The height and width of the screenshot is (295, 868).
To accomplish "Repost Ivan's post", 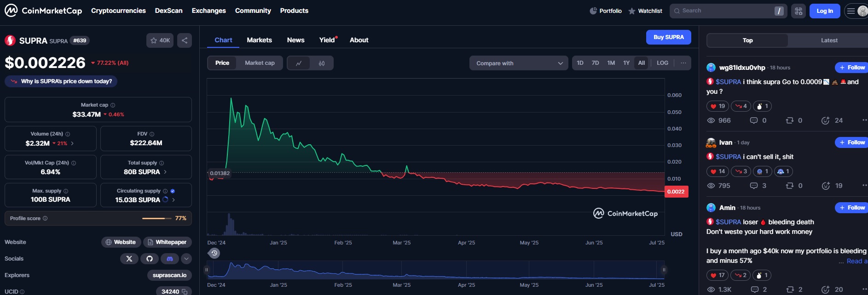I will (x=790, y=186).
